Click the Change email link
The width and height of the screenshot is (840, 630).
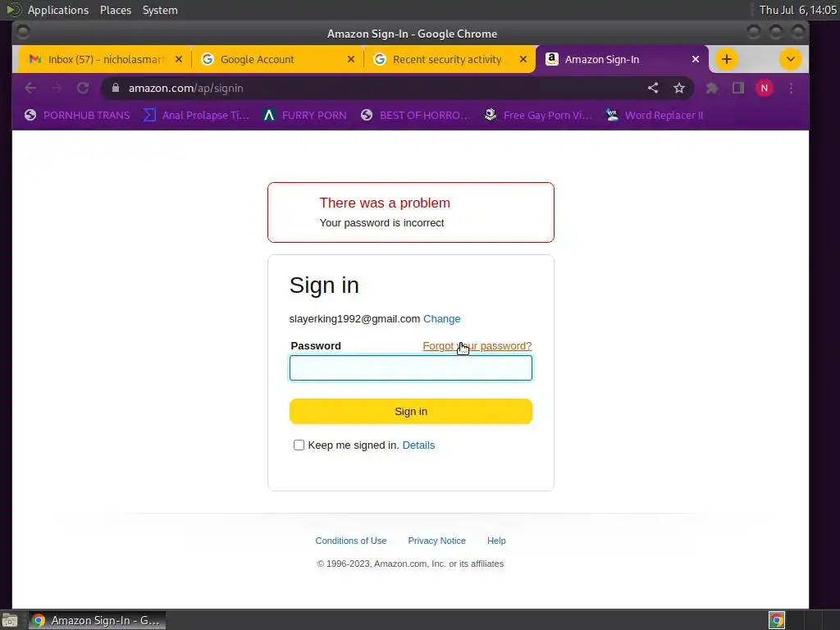[441, 319]
